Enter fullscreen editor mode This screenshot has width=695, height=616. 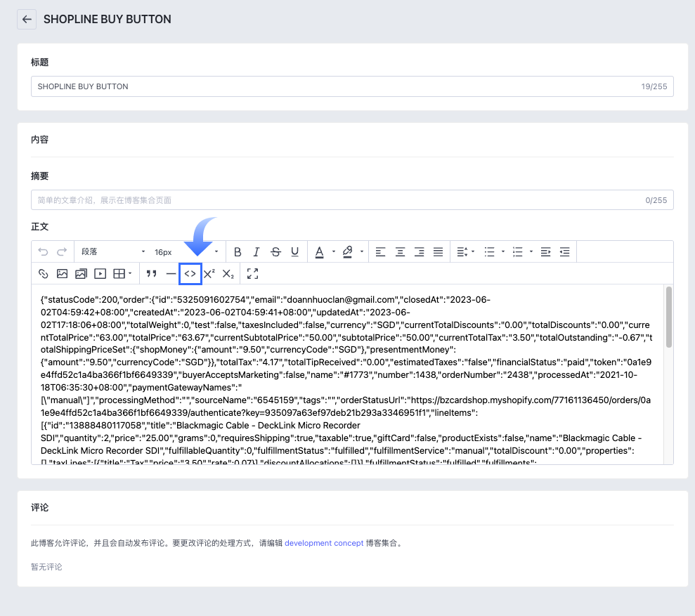[x=253, y=274]
